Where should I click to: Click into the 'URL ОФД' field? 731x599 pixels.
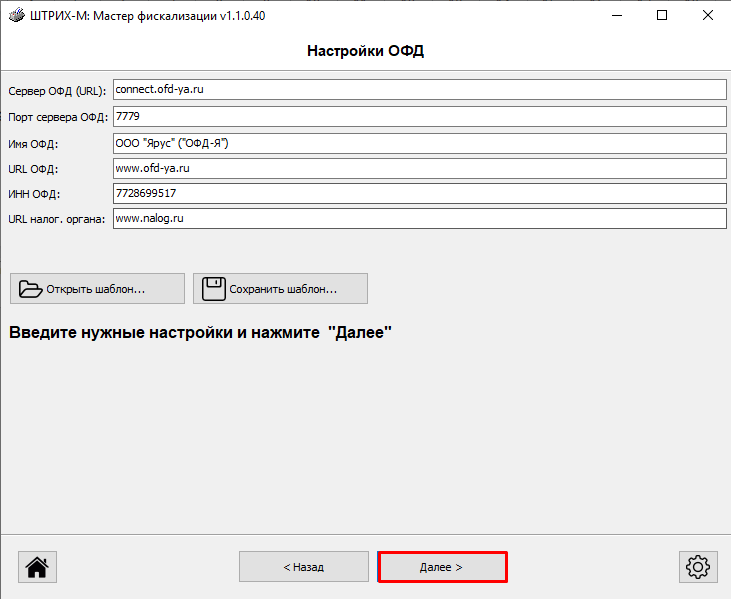click(x=419, y=168)
